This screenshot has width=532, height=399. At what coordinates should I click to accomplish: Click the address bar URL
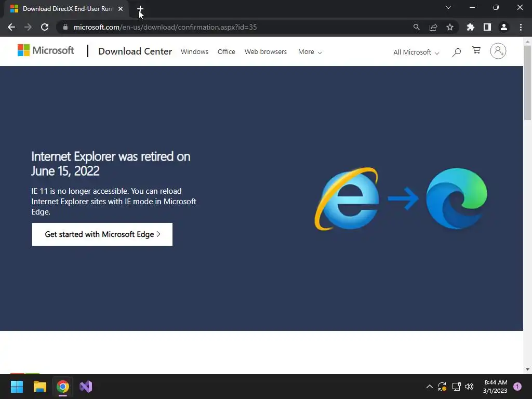pos(165,27)
